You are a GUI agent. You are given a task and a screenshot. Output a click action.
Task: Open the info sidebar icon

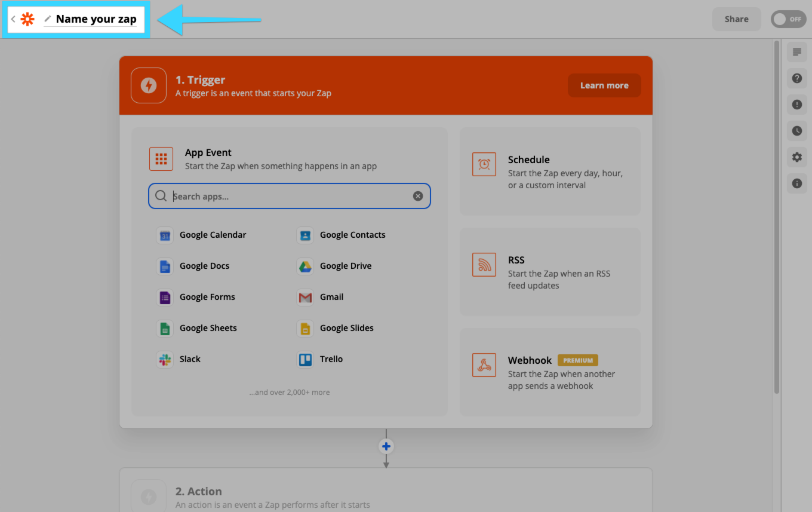[796, 183]
